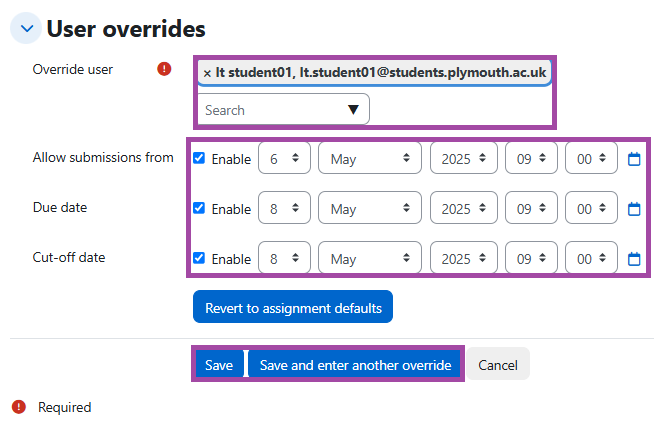Click the 'Required' legend text

[x=65, y=407]
